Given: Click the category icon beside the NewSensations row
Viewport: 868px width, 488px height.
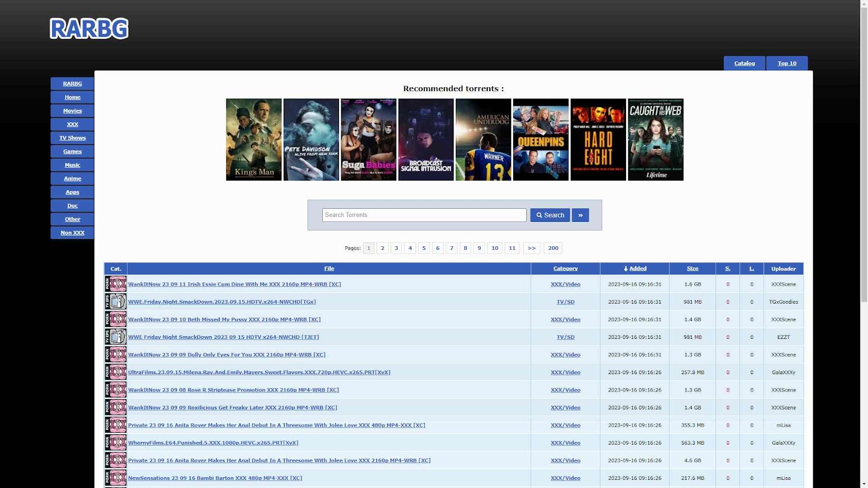Looking at the screenshot, I should (x=116, y=478).
